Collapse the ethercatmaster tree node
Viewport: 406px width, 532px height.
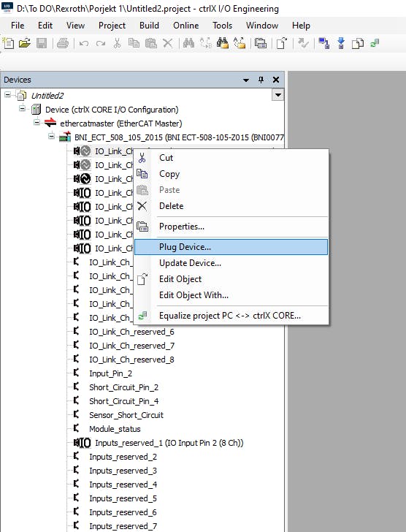37,123
